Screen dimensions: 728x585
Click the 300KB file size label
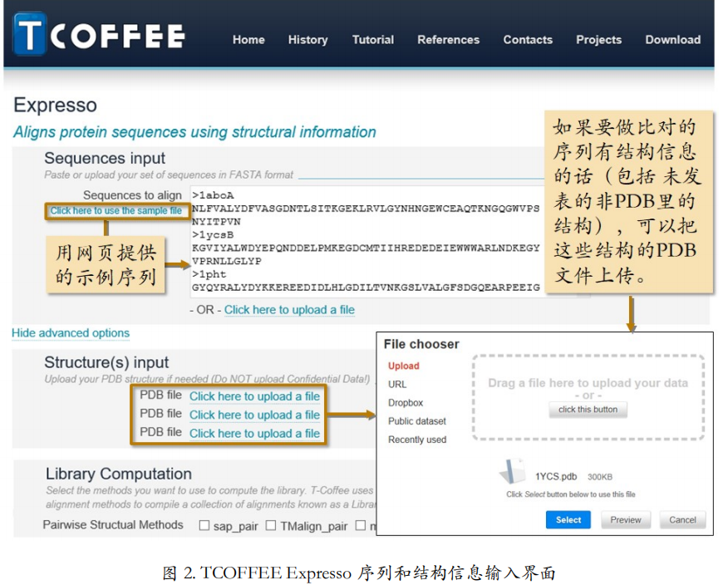[600, 477]
